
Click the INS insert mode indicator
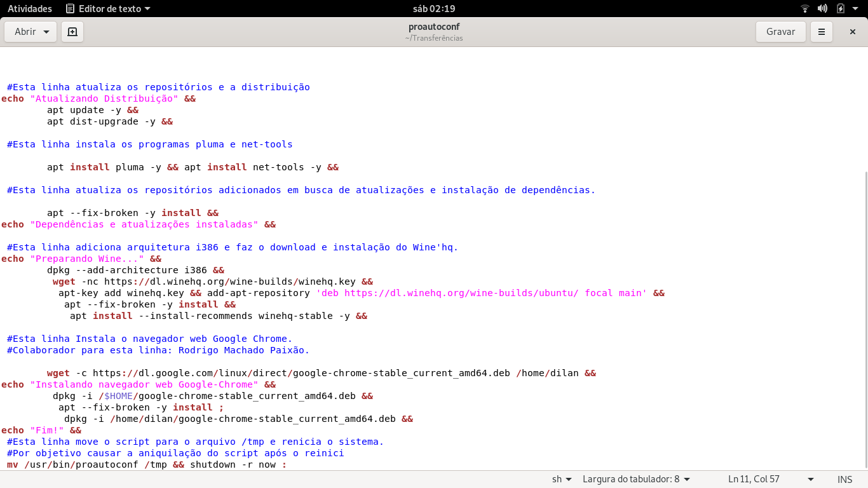coord(845,480)
